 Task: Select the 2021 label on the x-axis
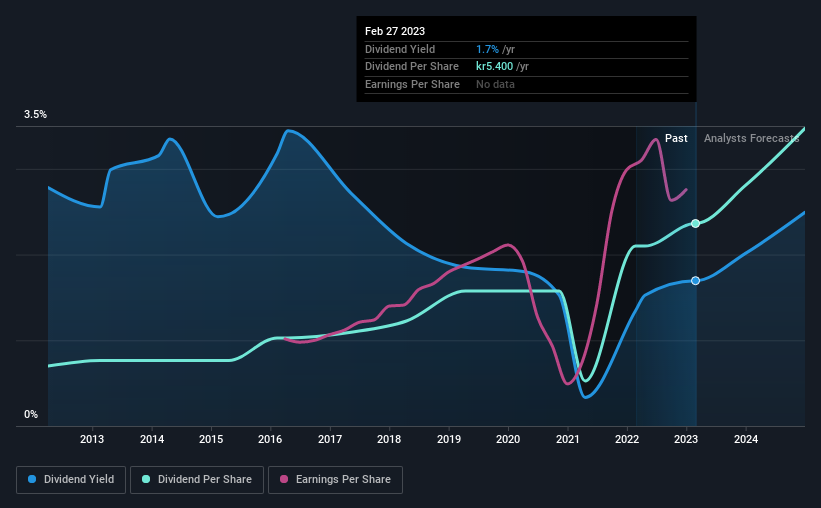point(568,439)
